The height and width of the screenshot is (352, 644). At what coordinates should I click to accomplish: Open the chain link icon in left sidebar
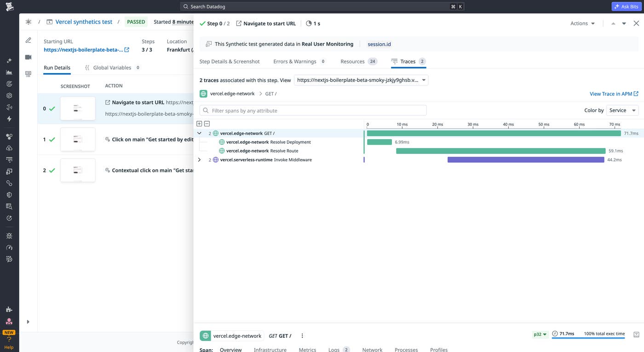pos(9,183)
